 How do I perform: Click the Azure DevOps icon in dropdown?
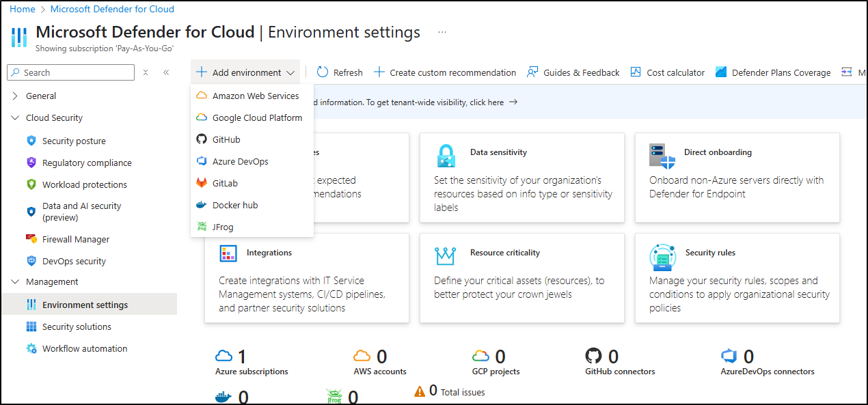pos(202,161)
